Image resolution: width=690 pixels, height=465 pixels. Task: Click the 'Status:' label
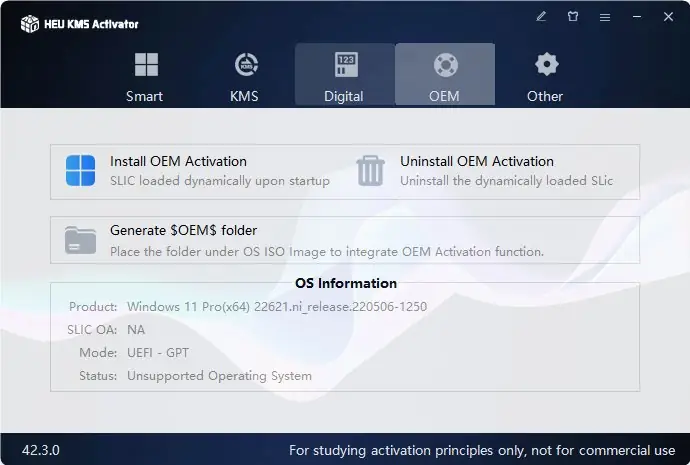[x=98, y=376]
